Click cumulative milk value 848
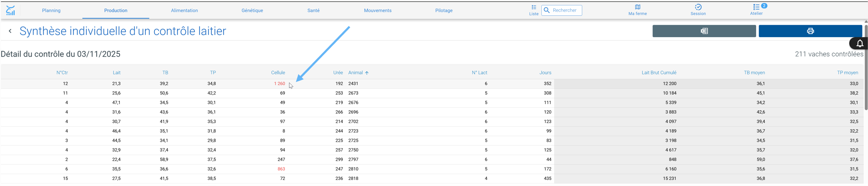This screenshot has height=186, width=868. pyautogui.click(x=672, y=160)
